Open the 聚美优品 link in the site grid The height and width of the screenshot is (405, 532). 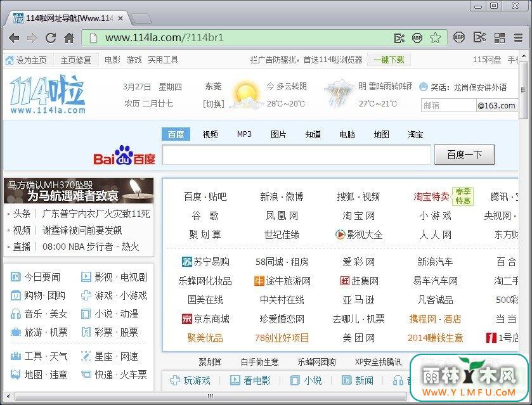(205, 338)
